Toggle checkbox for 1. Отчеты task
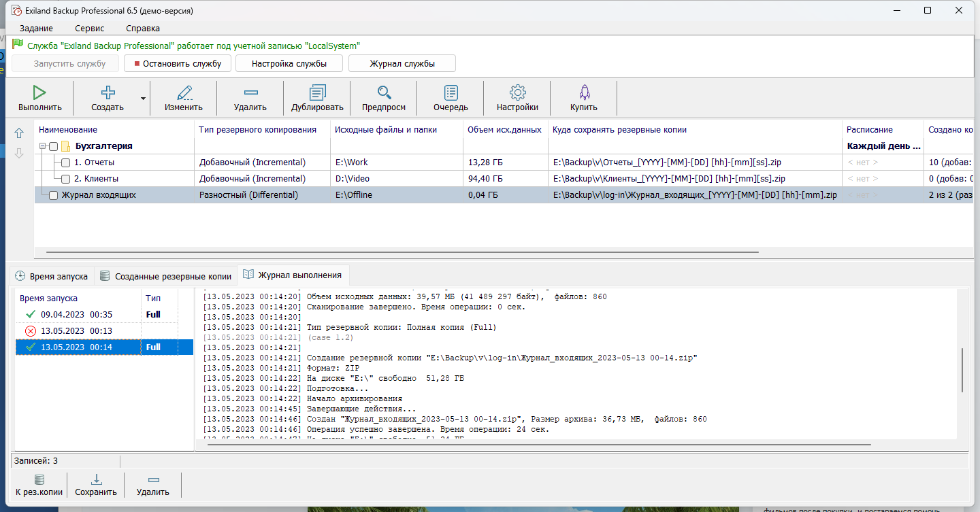The height and width of the screenshot is (512, 980). coord(65,163)
